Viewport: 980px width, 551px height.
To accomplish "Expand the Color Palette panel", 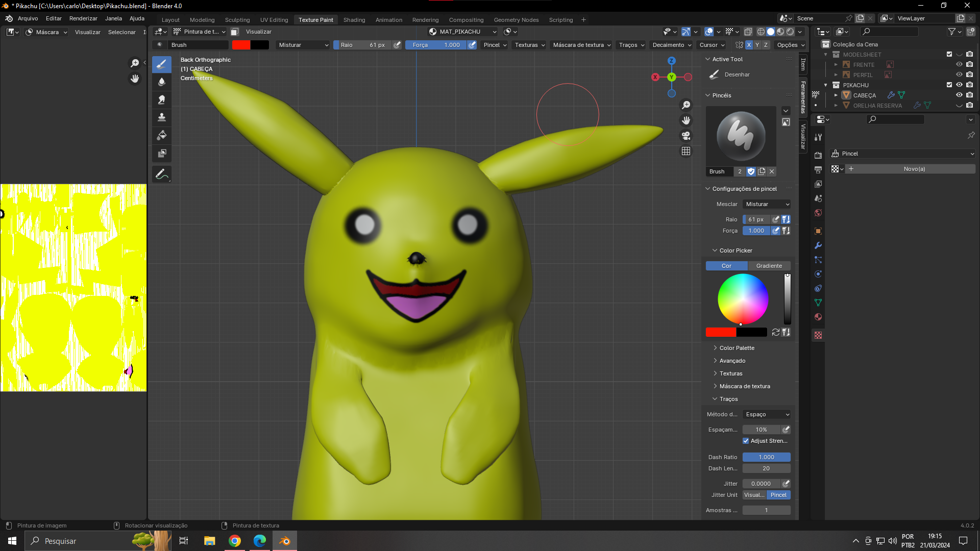I will tap(737, 348).
